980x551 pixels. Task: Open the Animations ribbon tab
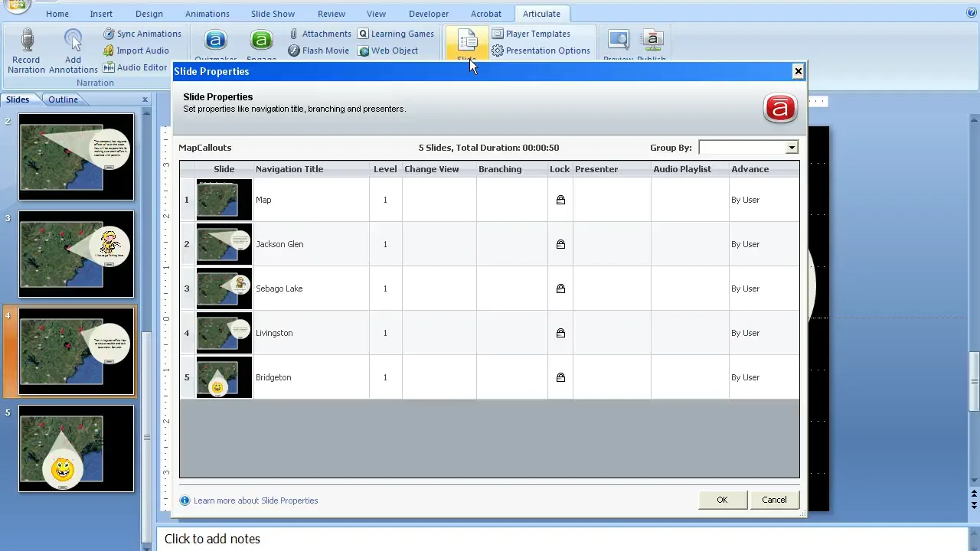207,14
